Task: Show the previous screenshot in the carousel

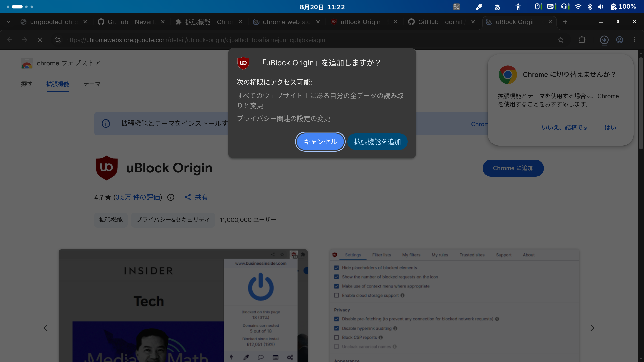Action: click(46, 328)
